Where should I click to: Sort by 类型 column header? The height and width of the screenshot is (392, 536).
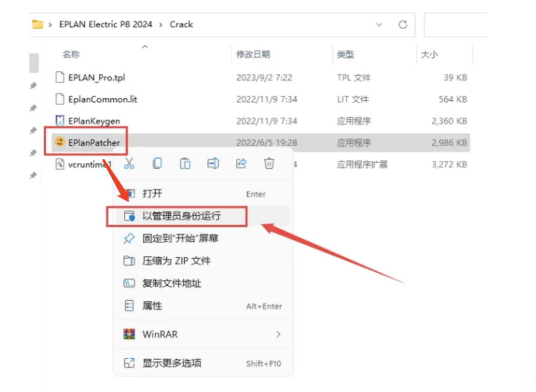(x=345, y=55)
